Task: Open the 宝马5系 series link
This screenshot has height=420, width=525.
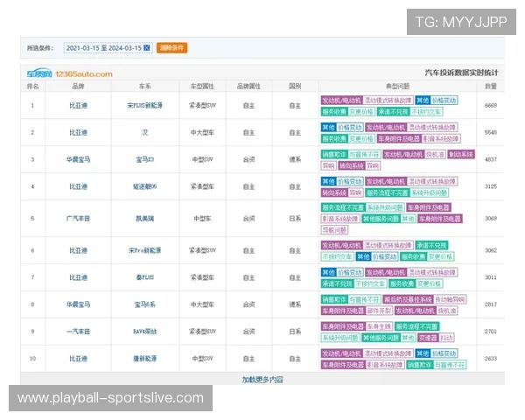Action: point(145,304)
